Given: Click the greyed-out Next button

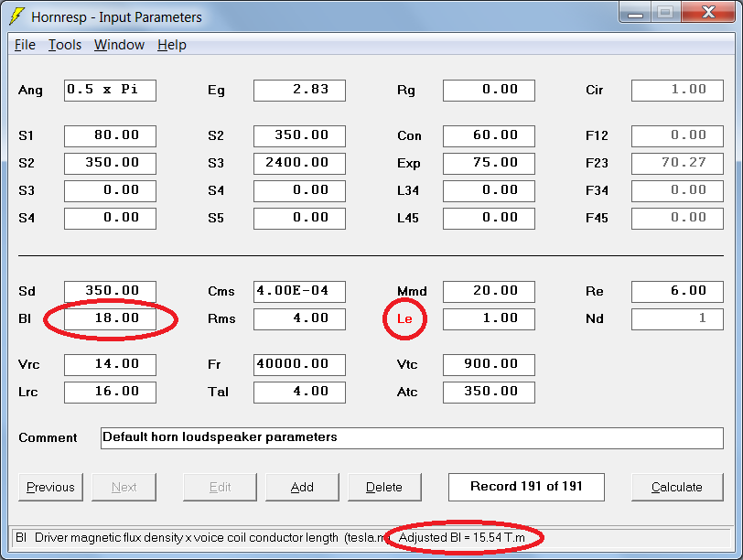Looking at the screenshot, I should (124, 487).
